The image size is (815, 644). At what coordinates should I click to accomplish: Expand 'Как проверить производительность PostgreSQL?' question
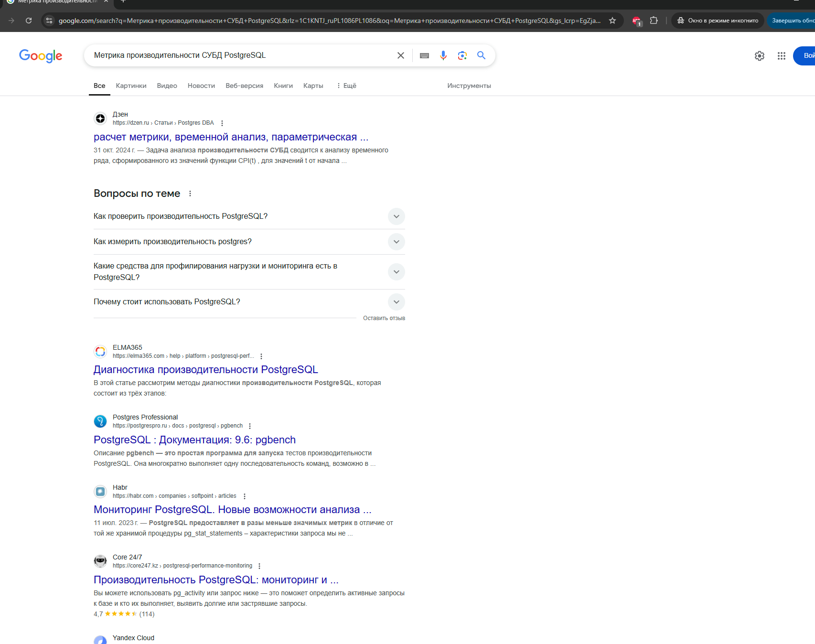(x=396, y=216)
